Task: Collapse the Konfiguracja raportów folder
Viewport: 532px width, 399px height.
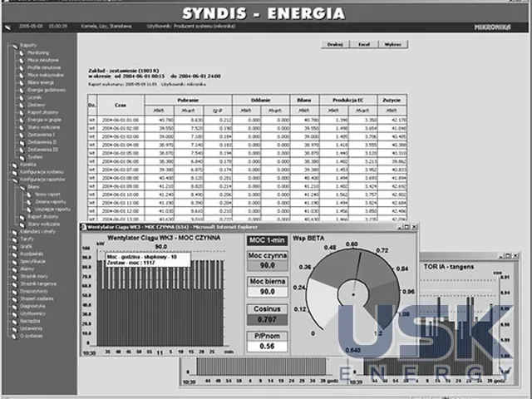Action: click(14, 180)
